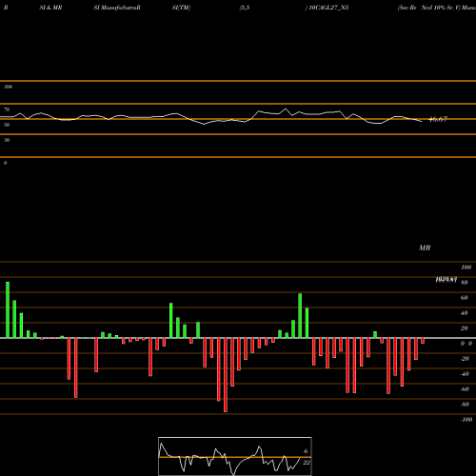Screen dimensions: 476x476
Task: Click the tallest green bar at chart start
Action: pyautogui.click(x=8, y=309)
